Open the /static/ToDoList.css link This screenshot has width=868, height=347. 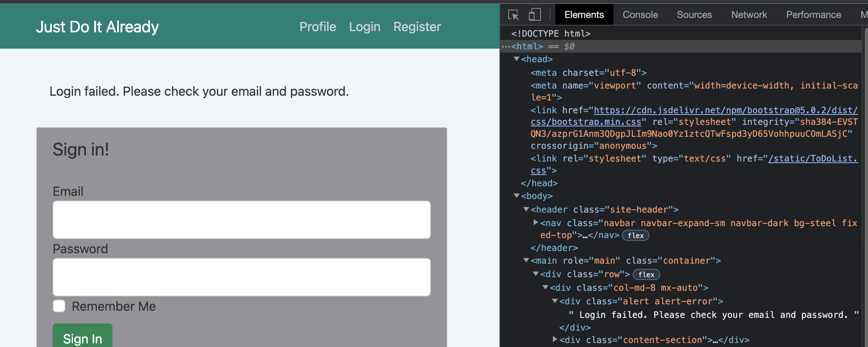pos(694,164)
